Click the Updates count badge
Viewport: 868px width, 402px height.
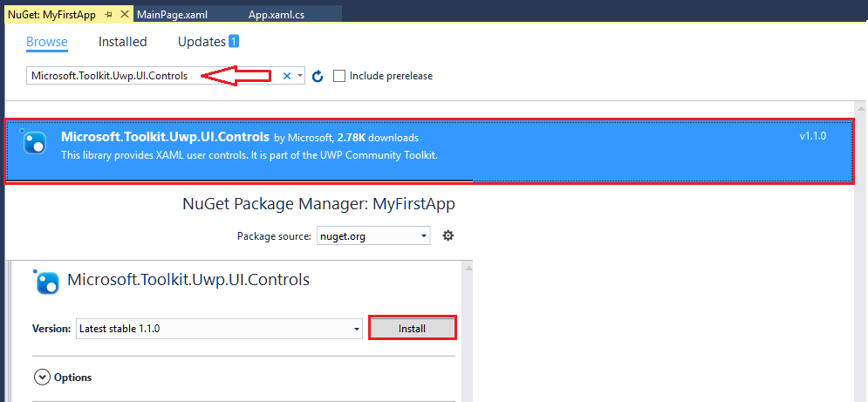click(x=233, y=42)
